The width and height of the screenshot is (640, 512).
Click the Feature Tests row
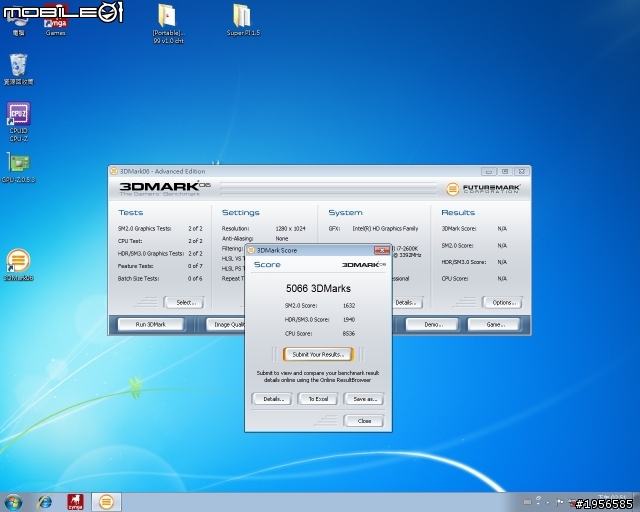coord(160,266)
